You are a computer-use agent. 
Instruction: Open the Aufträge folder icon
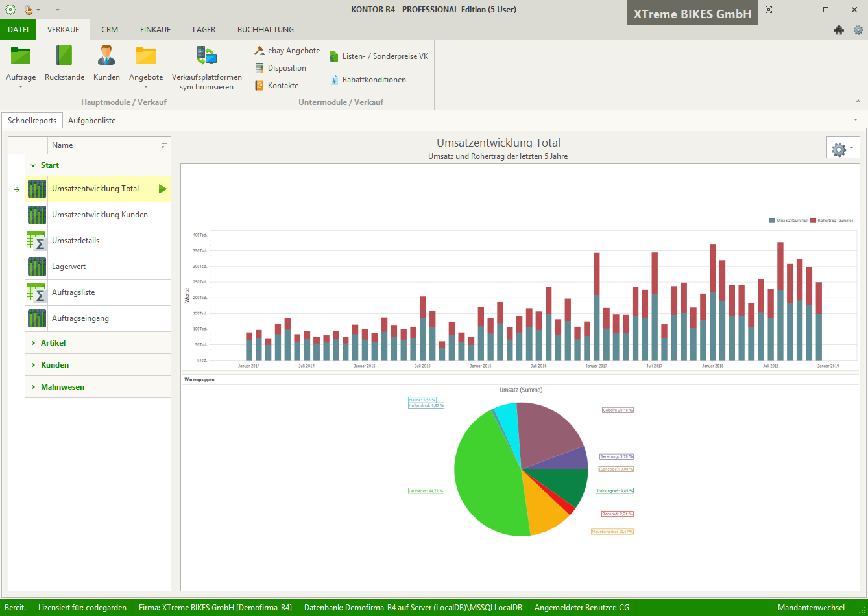[21, 56]
